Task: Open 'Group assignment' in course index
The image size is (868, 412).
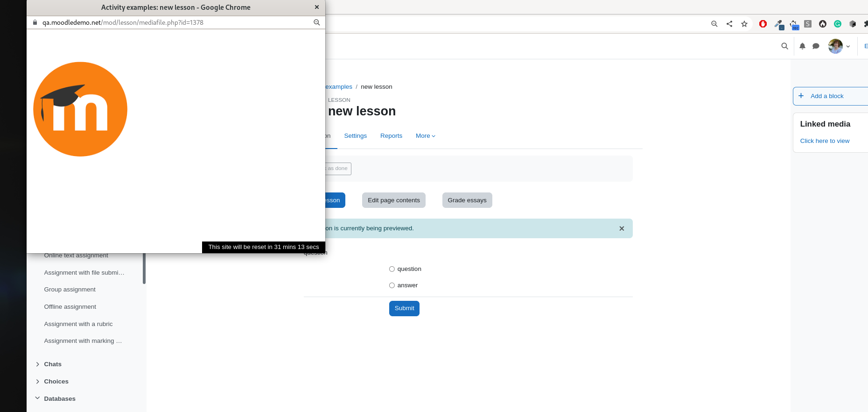Action: tap(70, 290)
